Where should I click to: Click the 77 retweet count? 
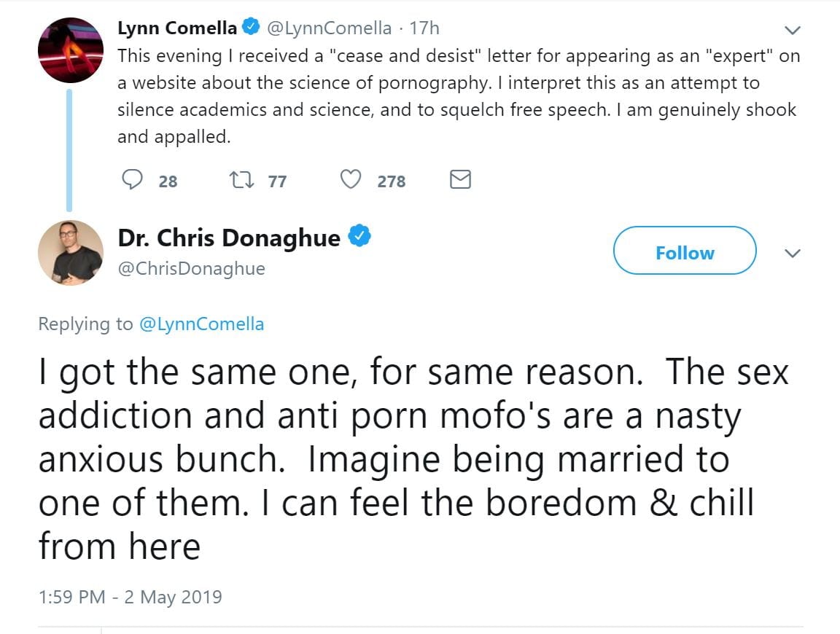tap(277, 181)
